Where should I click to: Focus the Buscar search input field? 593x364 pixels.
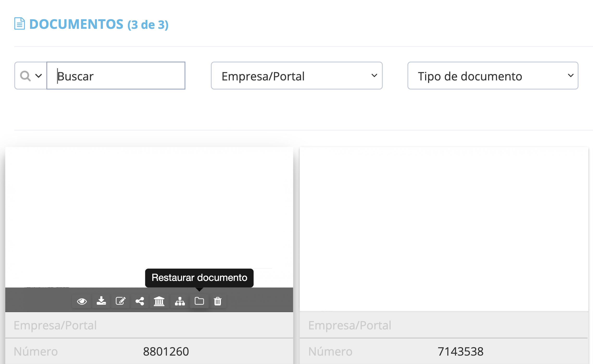pos(116,76)
